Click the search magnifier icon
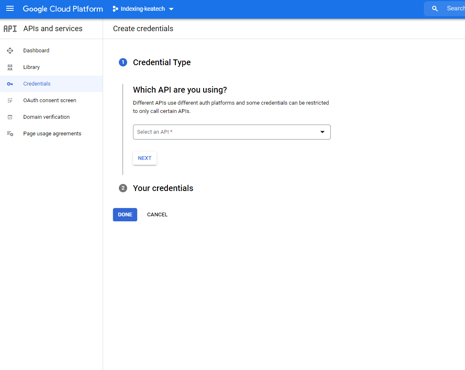Image resolution: width=465 pixels, height=370 pixels. click(435, 9)
